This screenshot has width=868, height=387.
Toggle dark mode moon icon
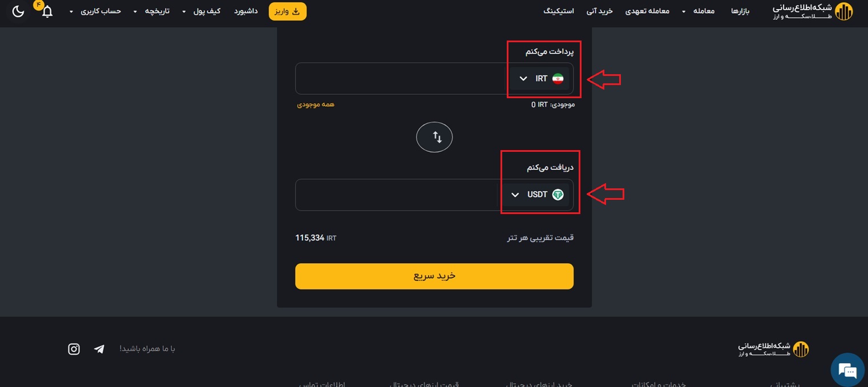click(x=18, y=11)
